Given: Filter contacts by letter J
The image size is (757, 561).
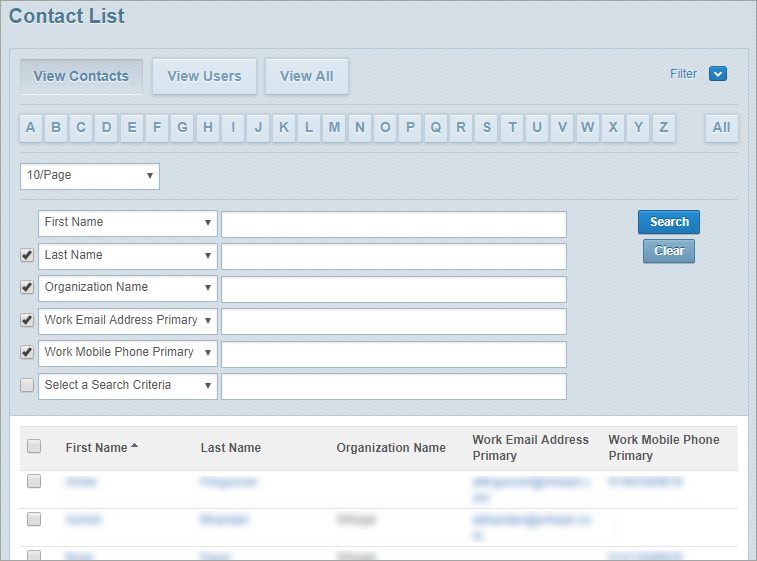Looking at the screenshot, I should [258, 128].
